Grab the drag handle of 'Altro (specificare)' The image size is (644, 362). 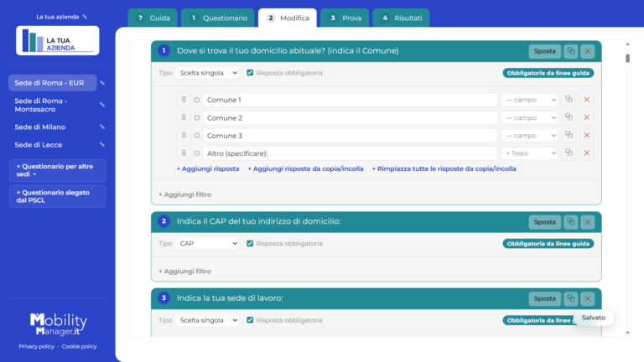(184, 153)
